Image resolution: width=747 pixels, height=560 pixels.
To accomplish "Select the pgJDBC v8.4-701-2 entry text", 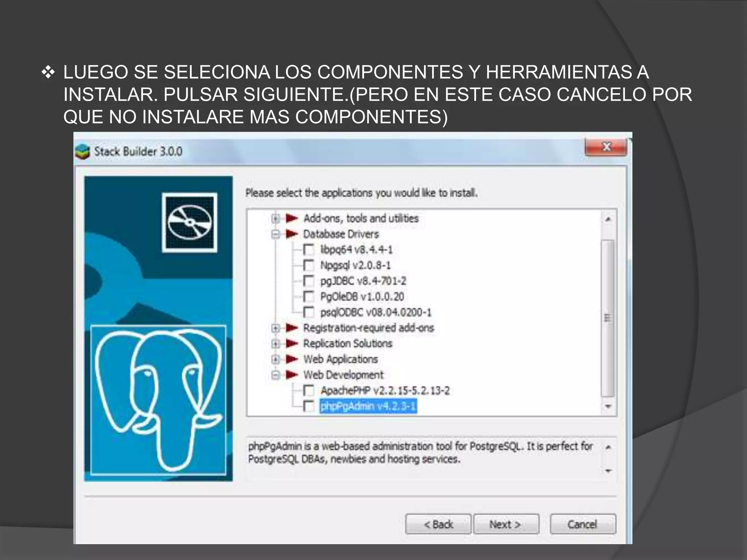I will pos(363,281).
